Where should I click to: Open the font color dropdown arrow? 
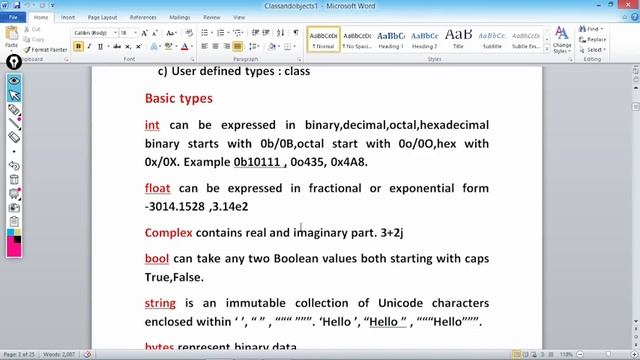tap(192, 47)
